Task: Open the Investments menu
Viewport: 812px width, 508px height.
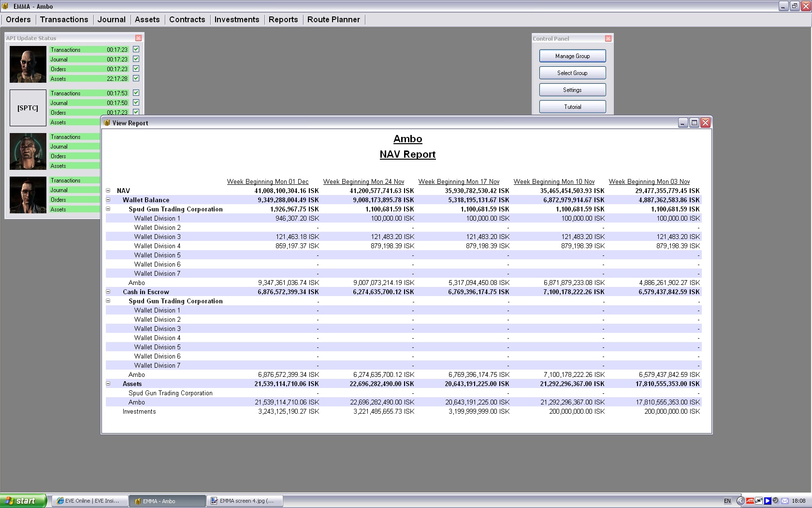Action: [x=236, y=19]
